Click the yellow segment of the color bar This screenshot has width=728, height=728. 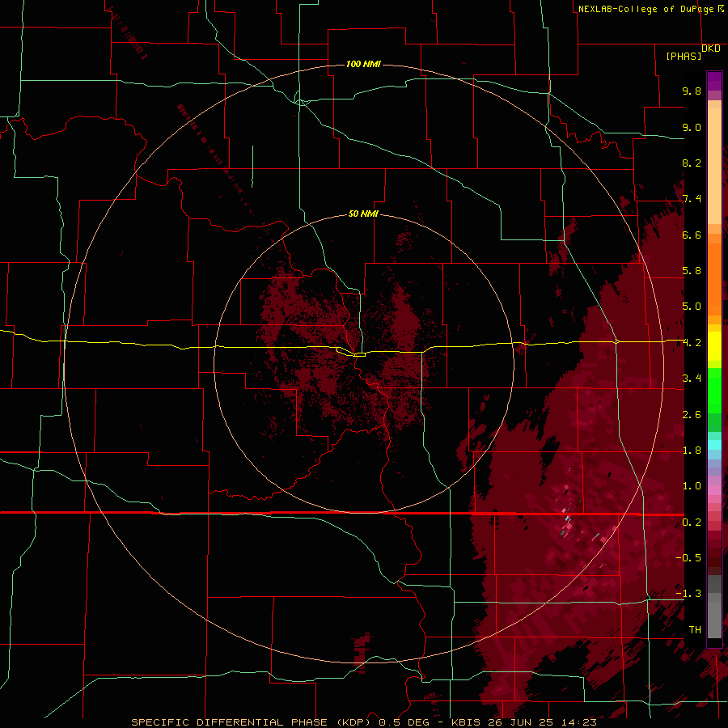[x=714, y=346]
